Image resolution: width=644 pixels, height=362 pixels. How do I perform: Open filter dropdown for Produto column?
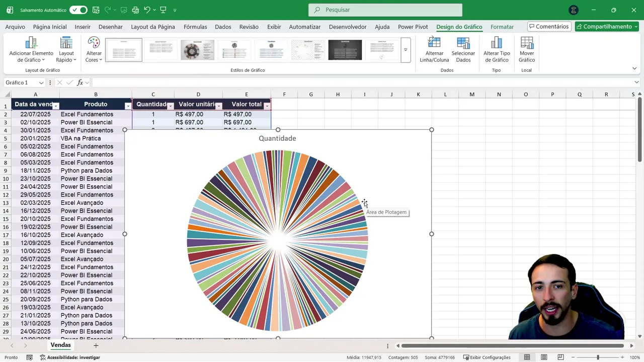click(x=128, y=106)
